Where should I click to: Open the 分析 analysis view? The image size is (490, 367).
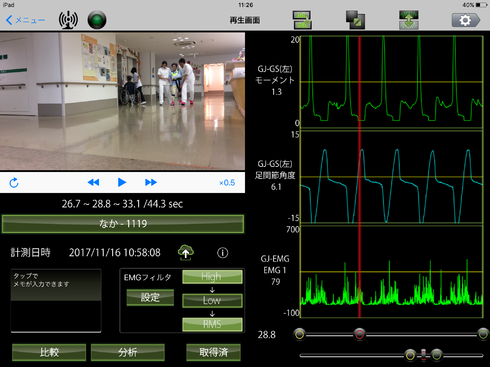(128, 352)
